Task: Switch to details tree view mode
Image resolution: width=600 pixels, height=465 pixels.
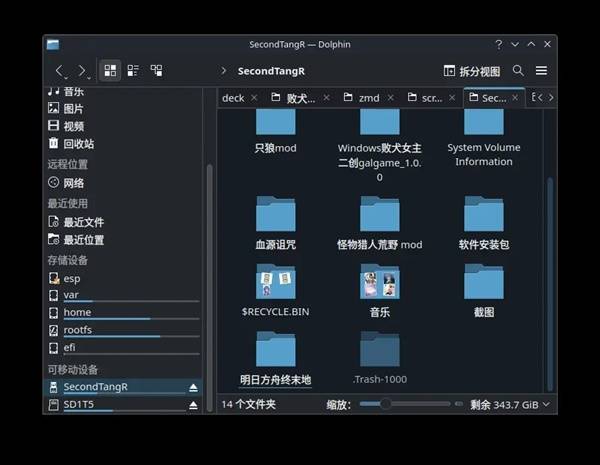Action: click(x=156, y=71)
